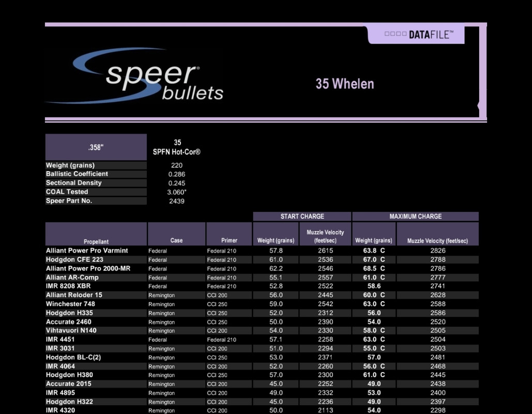Select the SPFN Hot-Cor® bullet name
The width and height of the screenshot is (532, 414).
click(x=176, y=152)
